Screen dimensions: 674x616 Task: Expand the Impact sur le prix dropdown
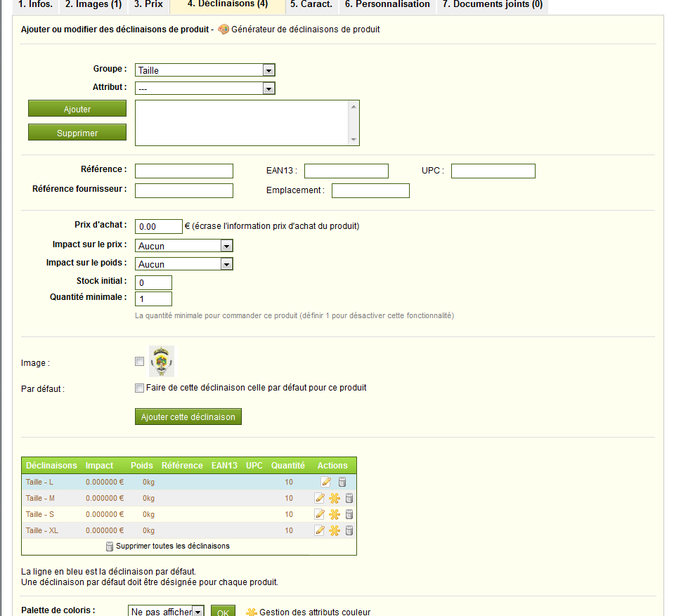pos(184,246)
